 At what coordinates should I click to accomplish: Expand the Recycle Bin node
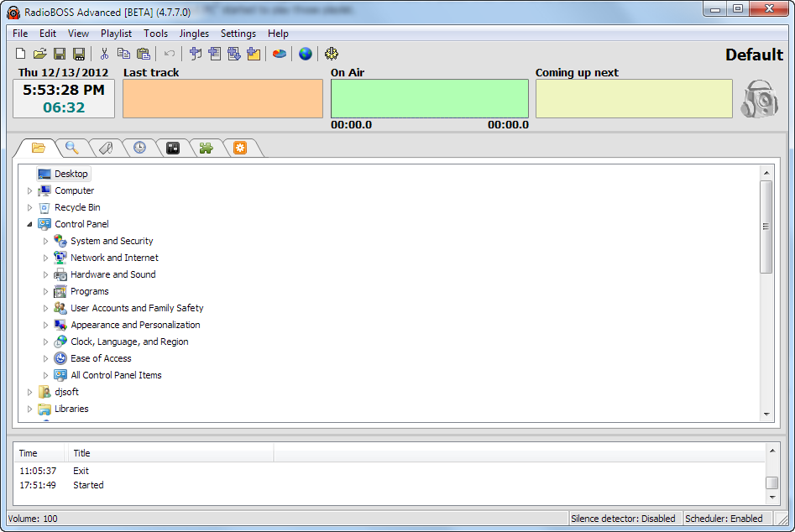pyautogui.click(x=29, y=208)
